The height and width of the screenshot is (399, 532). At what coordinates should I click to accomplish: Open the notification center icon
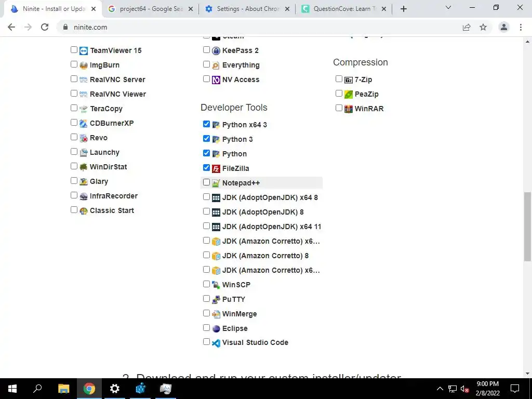click(515, 389)
